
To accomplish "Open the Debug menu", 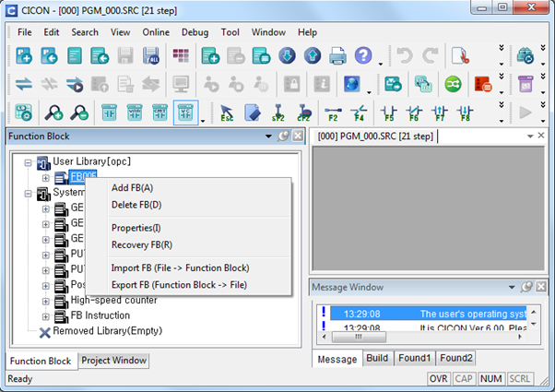I will (x=195, y=32).
